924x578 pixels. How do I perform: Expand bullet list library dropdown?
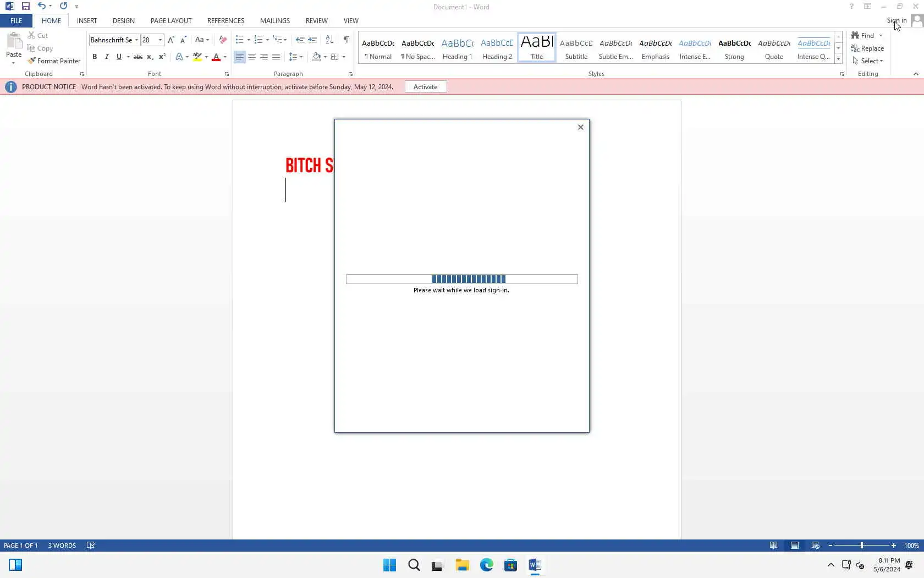coord(249,40)
